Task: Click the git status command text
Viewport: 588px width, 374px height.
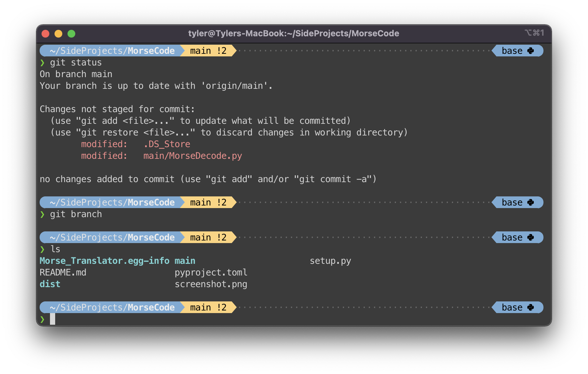Action: pos(76,63)
